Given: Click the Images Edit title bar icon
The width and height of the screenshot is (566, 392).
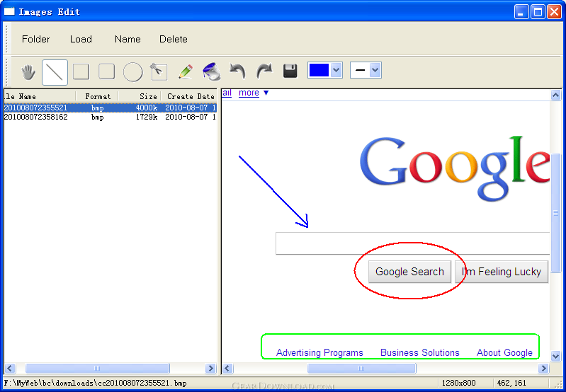Looking at the screenshot, I should click(x=9, y=11).
